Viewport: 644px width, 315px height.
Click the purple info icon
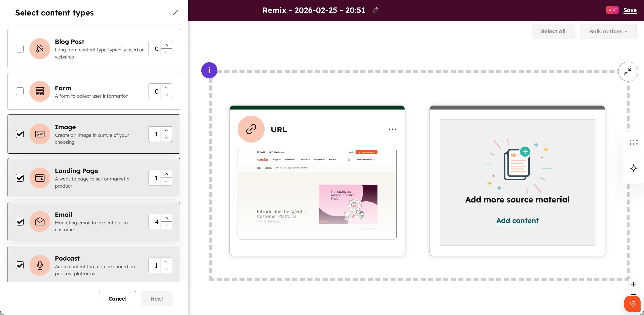click(x=209, y=70)
